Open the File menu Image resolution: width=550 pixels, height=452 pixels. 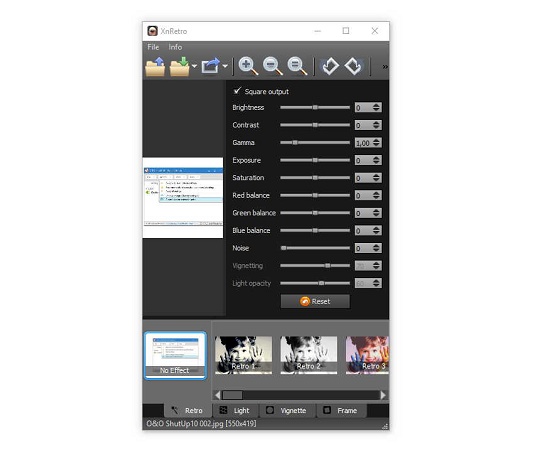coord(153,47)
